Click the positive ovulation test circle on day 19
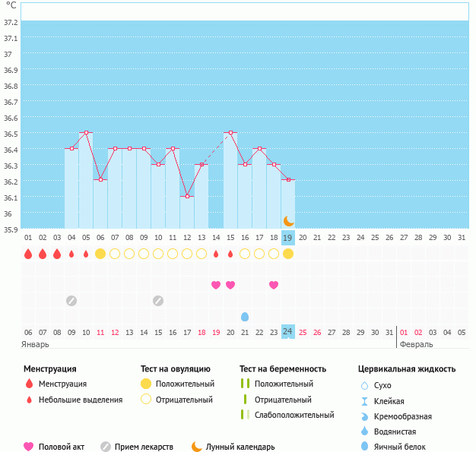This screenshot has height=452, width=476. [288, 254]
